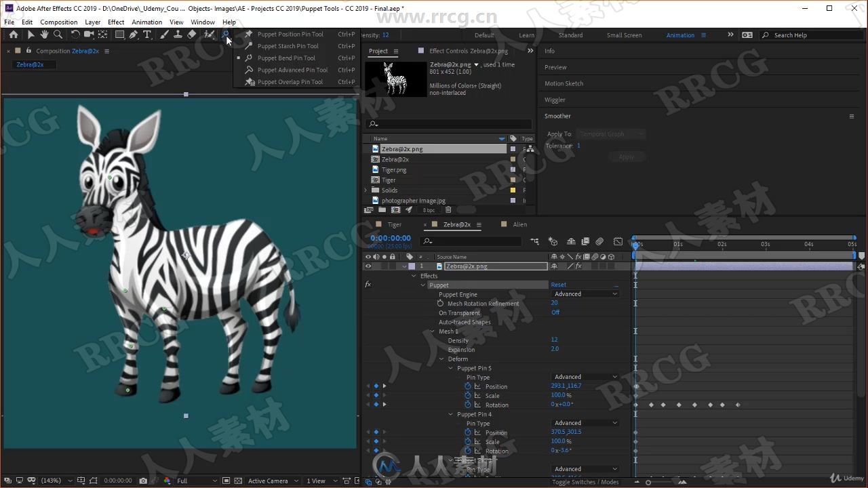The height and width of the screenshot is (488, 868).
Task: Choose Puppet Advanced Pin Tool
Action: [292, 70]
